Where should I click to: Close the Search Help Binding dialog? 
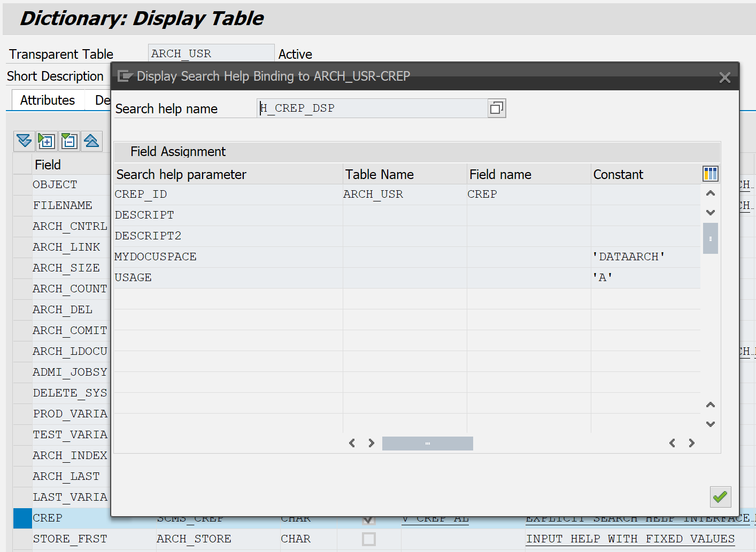(724, 77)
